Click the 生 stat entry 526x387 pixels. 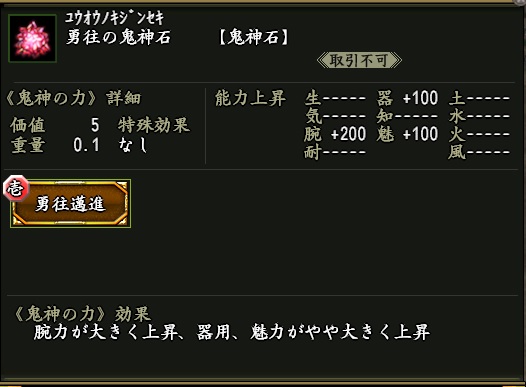(x=335, y=98)
